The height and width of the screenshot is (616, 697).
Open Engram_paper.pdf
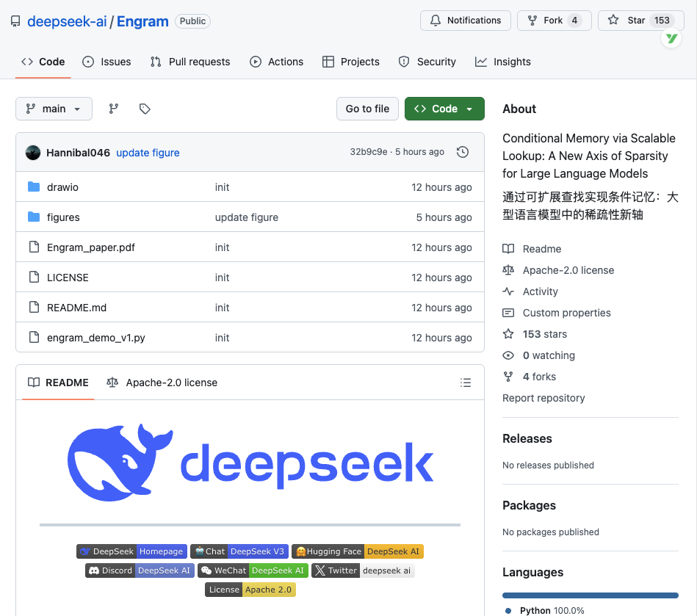tap(90, 247)
